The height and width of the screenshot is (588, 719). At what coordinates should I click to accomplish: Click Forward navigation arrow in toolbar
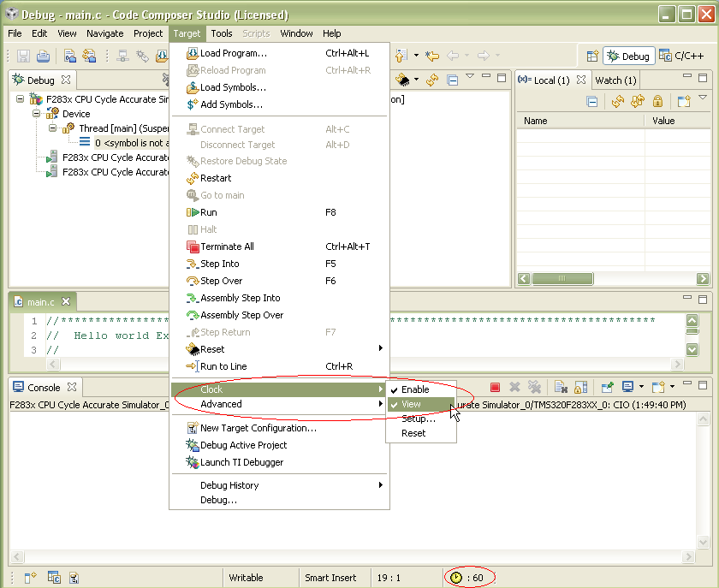click(x=484, y=56)
